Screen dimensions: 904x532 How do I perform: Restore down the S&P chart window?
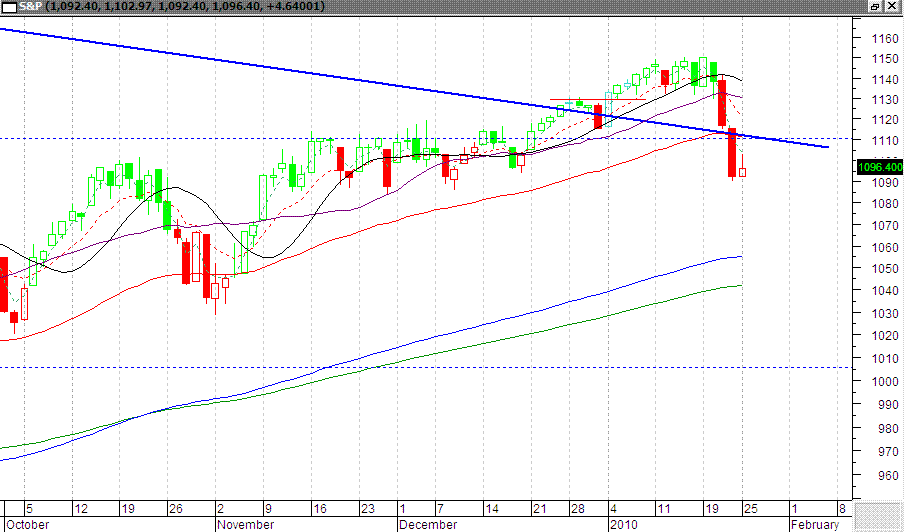coord(875,6)
